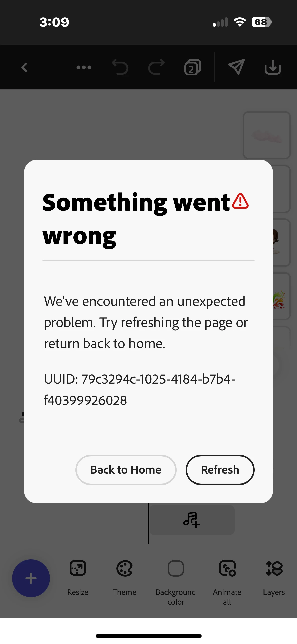Select the UUID error code text
This screenshot has width=297, height=644.
click(140, 390)
